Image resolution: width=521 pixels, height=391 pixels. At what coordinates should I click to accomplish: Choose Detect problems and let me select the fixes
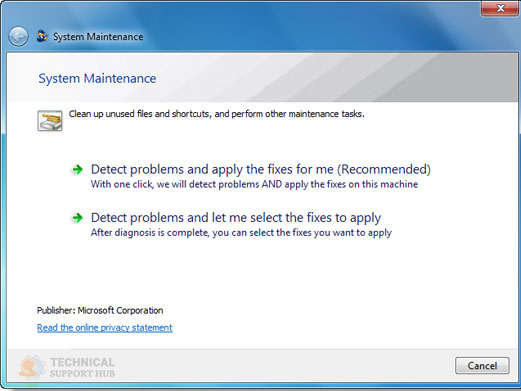point(236,218)
